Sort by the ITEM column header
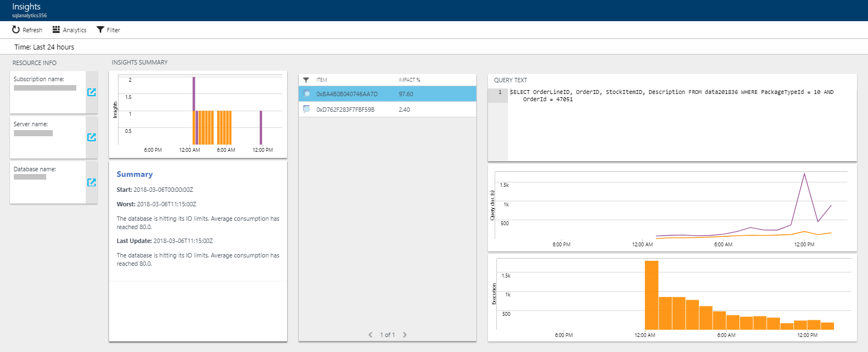This screenshot has width=868, height=352. click(323, 80)
